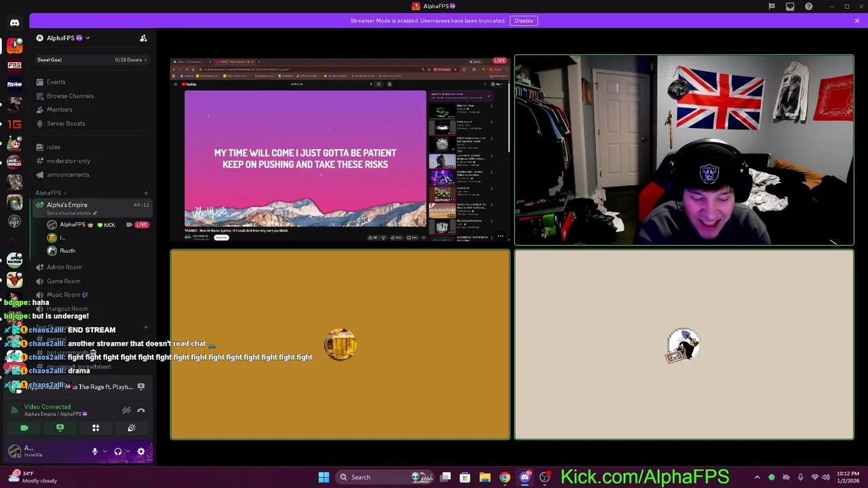This screenshot has width=868, height=488.
Task: Dismiss the Streamer Mode banner
Action: 857,20
